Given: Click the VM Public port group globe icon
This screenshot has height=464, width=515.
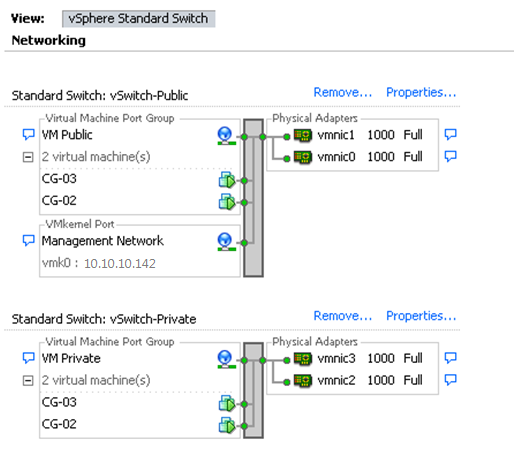Looking at the screenshot, I should click(226, 136).
